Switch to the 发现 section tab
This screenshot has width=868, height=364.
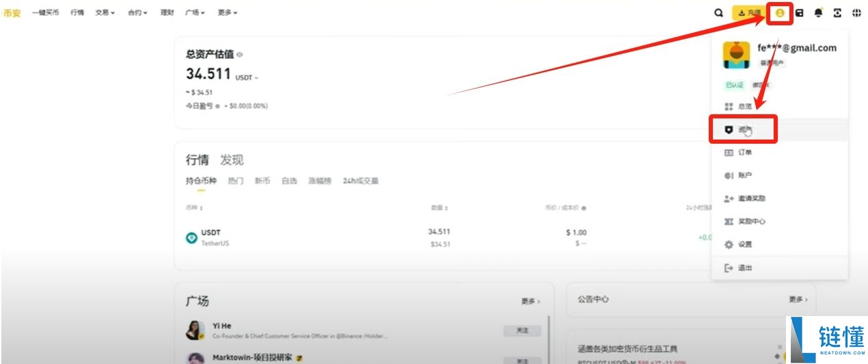[x=232, y=160]
